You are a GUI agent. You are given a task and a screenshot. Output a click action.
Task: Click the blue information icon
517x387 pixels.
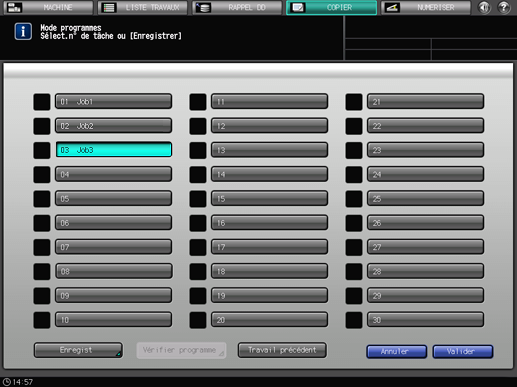click(23, 32)
